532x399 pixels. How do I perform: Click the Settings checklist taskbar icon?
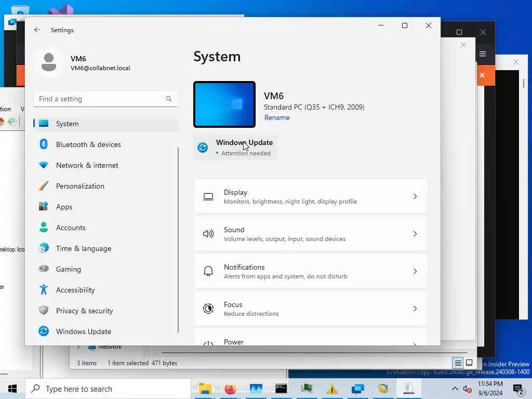[408, 389]
